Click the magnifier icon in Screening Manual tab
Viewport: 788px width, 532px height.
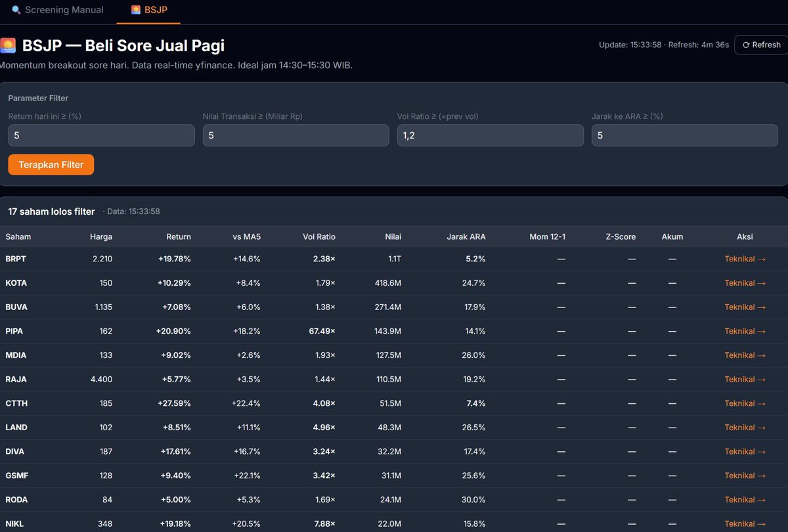pyautogui.click(x=16, y=10)
